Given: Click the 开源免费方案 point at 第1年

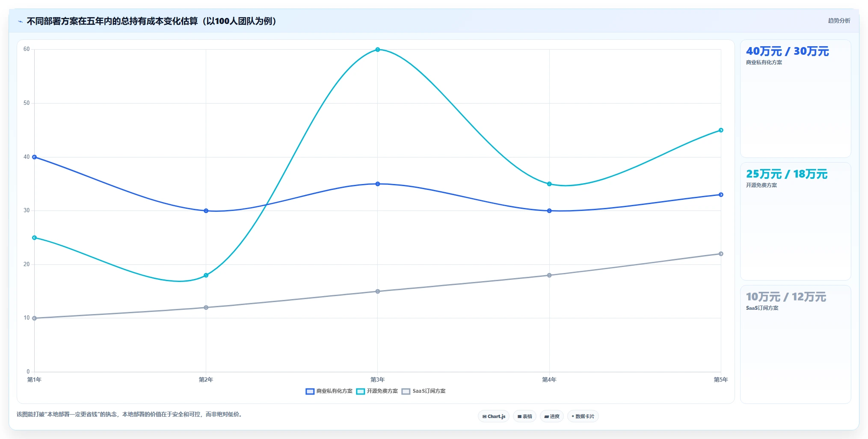Looking at the screenshot, I should click(34, 237).
